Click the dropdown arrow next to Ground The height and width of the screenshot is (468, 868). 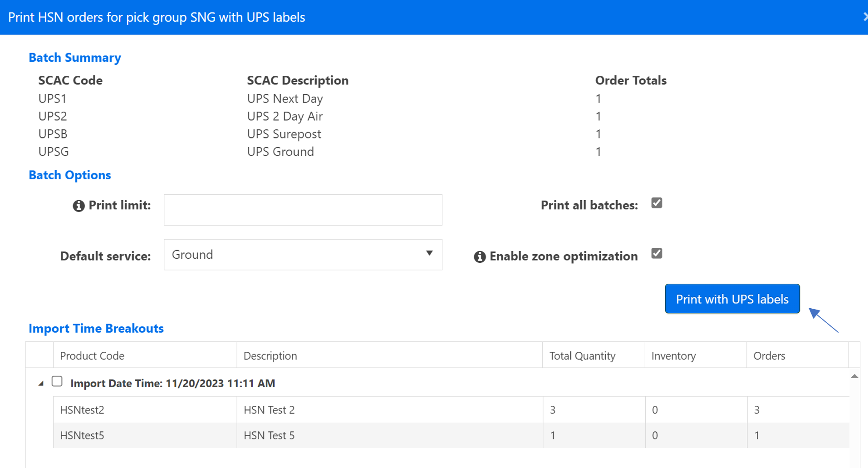tap(429, 253)
